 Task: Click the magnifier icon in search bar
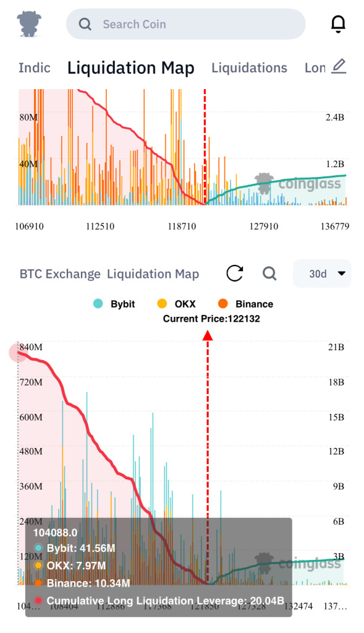pyautogui.click(x=85, y=24)
